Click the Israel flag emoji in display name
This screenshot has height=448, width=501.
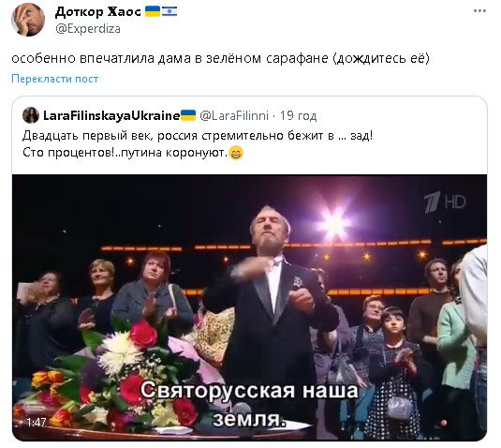pyautogui.click(x=169, y=11)
